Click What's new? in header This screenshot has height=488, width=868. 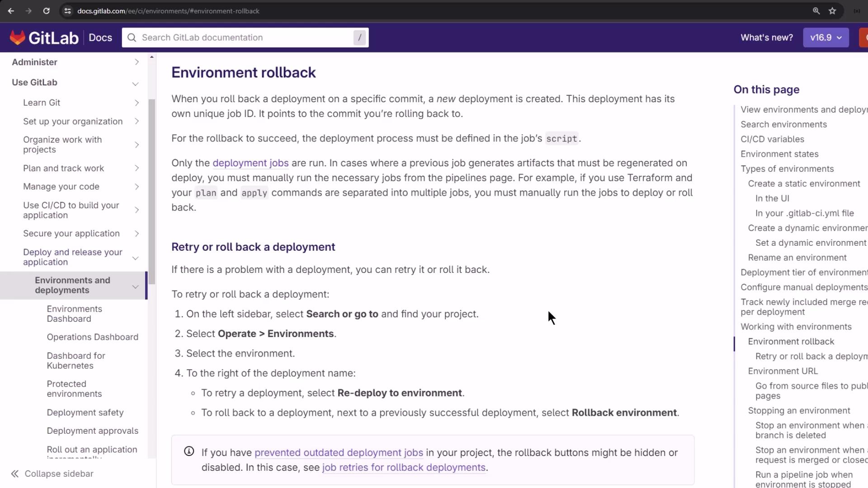(766, 38)
